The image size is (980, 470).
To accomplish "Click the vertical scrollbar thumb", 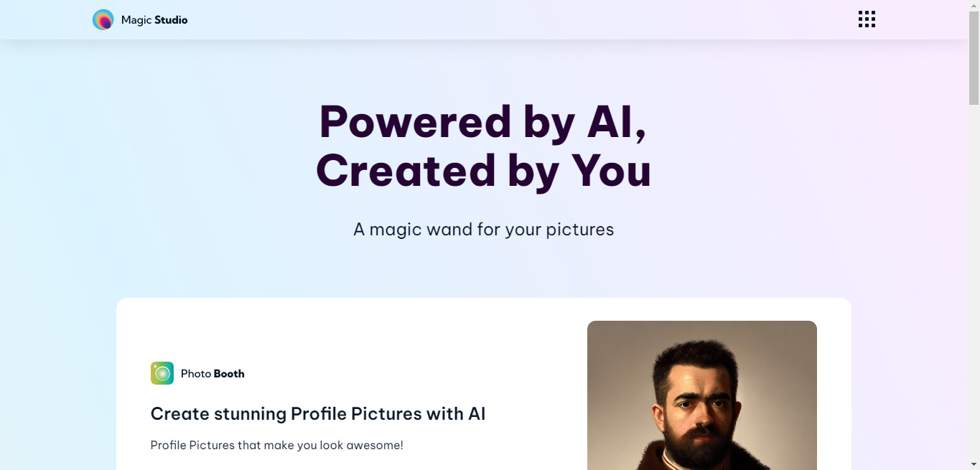I will click(x=974, y=57).
